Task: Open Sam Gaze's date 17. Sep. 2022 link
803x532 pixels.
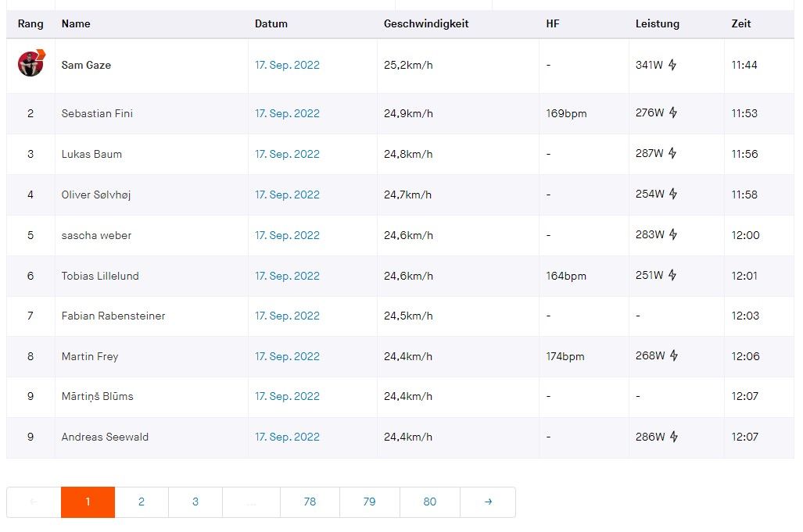Action: pyautogui.click(x=287, y=65)
